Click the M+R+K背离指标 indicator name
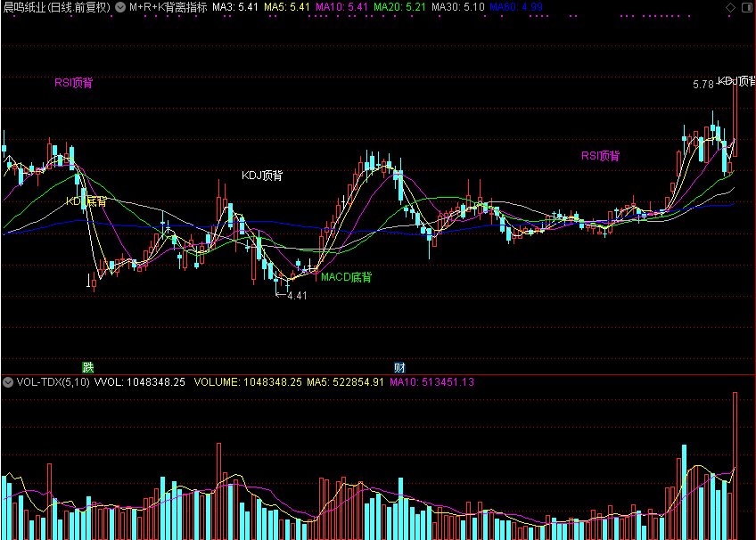Image resolution: width=756 pixels, height=540 pixels. [168, 7]
